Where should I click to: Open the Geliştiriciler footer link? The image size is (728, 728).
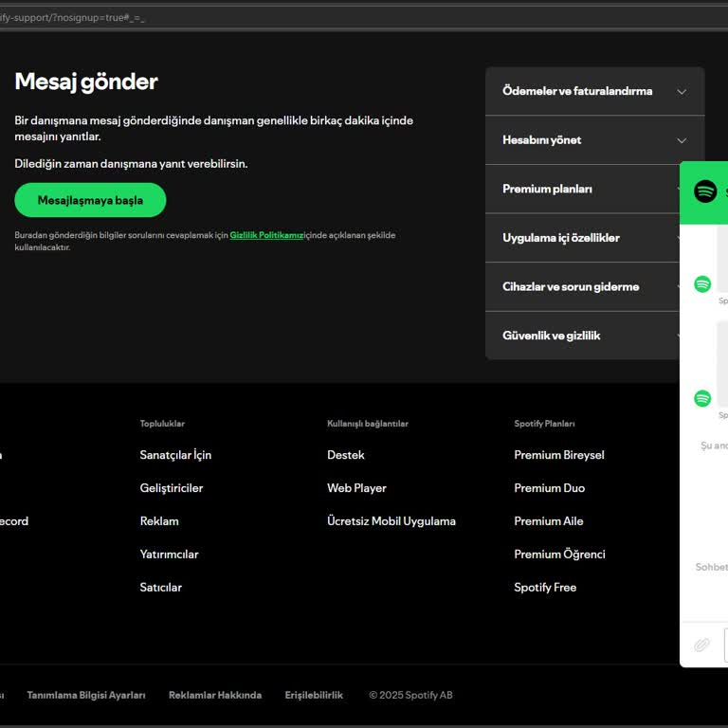pyautogui.click(x=172, y=488)
